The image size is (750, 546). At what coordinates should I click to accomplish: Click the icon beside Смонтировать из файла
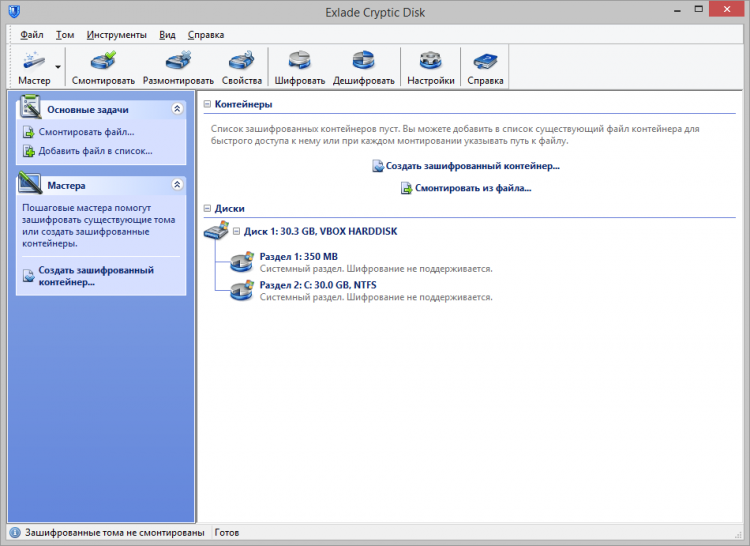tap(407, 188)
